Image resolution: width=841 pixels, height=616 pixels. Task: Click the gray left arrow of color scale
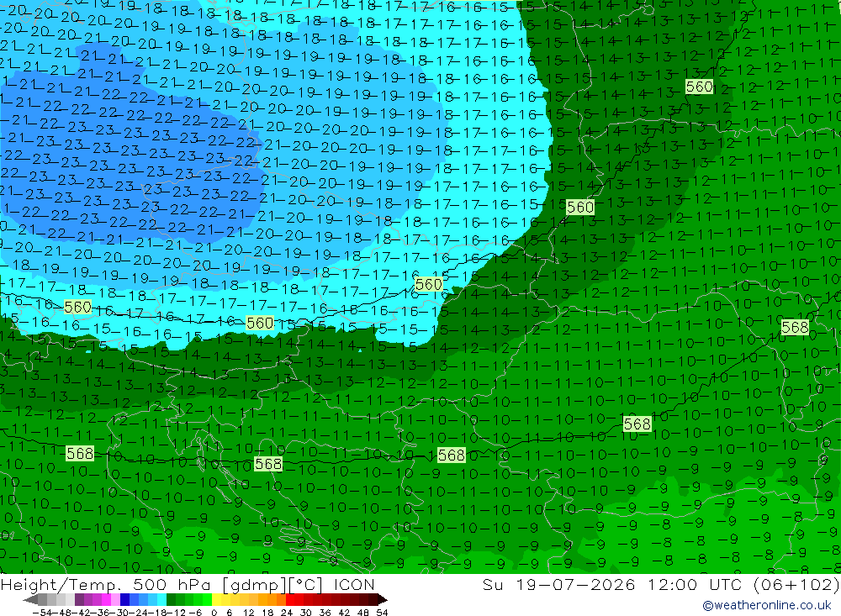tap(30, 600)
